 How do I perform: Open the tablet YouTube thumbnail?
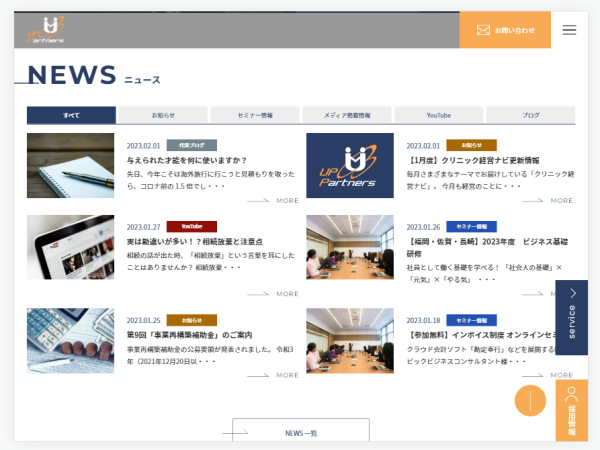(70, 247)
